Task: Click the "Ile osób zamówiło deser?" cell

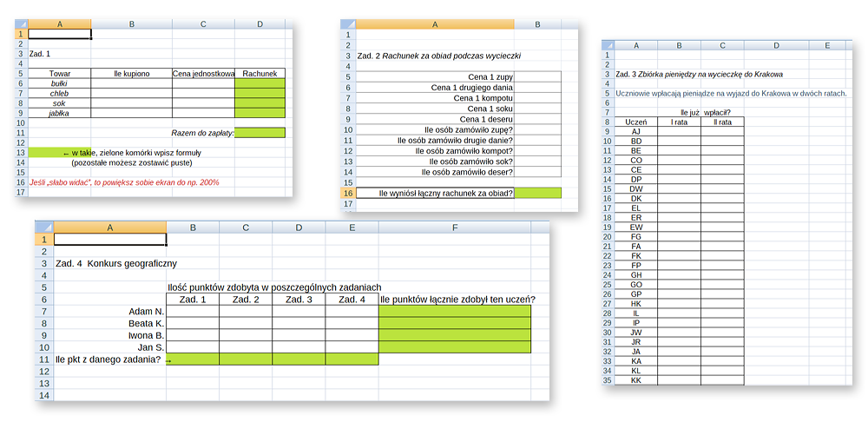Action: point(434,172)
